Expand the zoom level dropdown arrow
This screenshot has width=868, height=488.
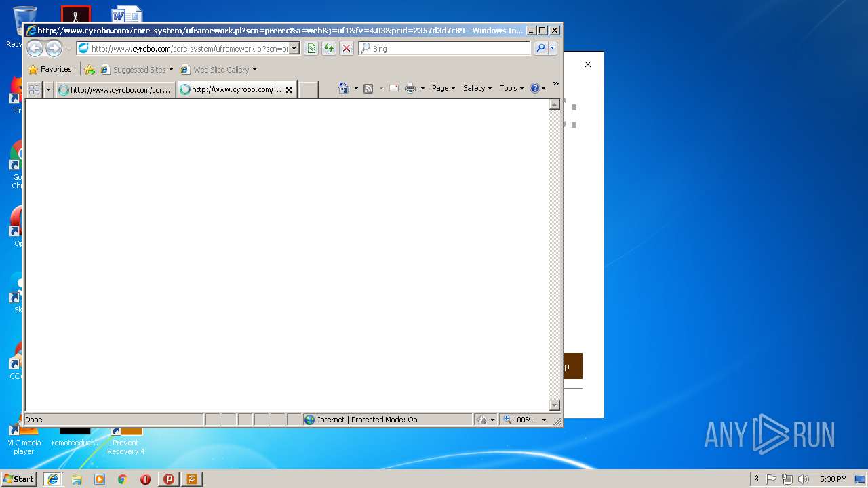[544, 420]
